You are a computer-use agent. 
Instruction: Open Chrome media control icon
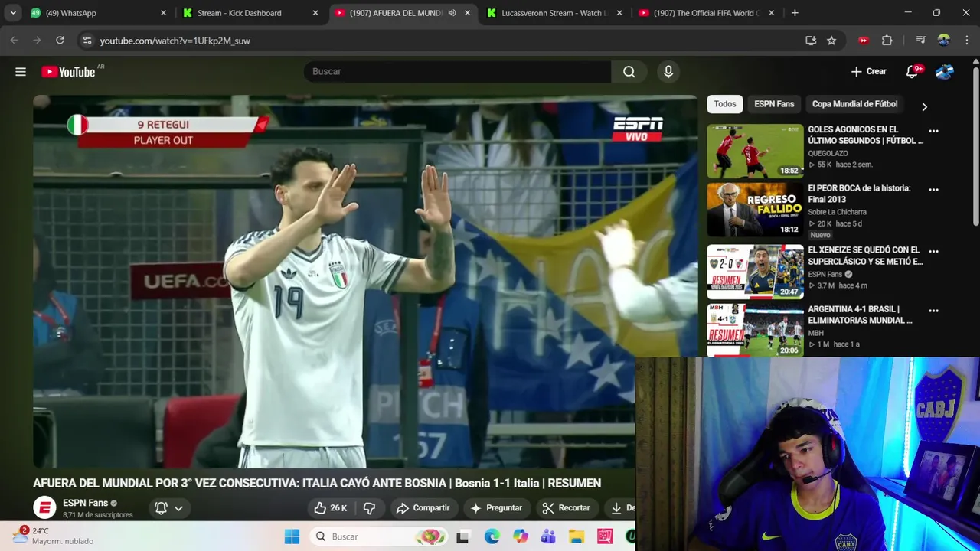tap(921, 41)
